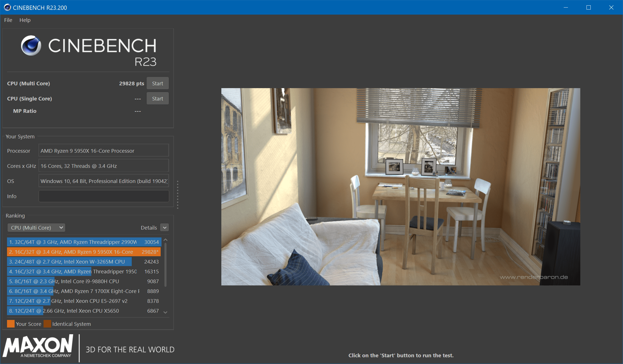Click the orange Your Score swatch
Image resolution: width=623 pixels, height=364 pixels.
pos(11,324)
